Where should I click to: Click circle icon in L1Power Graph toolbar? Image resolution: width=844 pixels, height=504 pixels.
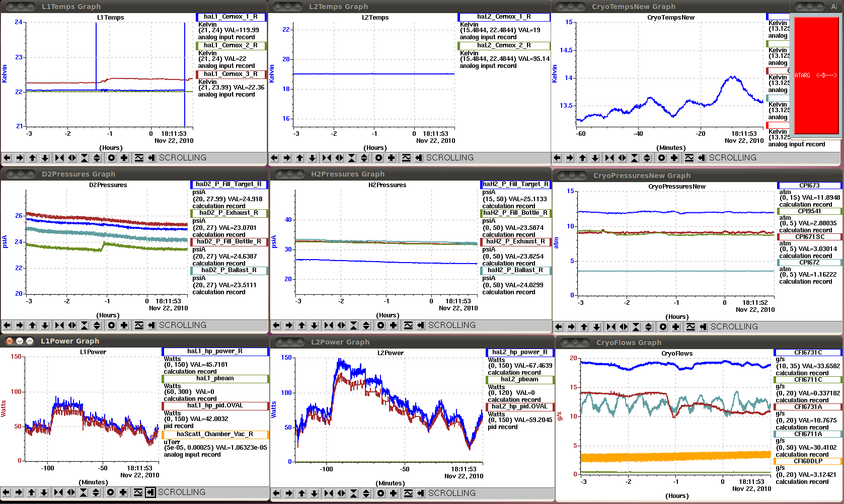[x=111, y=492]
